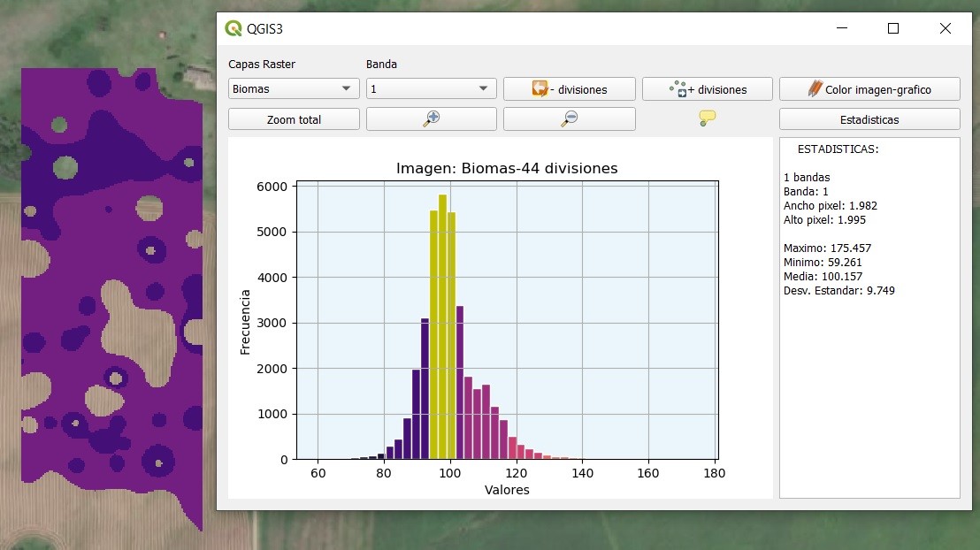The image size is (980, 550).
Task: Click the 'Media: 100.157' statistic text
Action: click(823, 276)
